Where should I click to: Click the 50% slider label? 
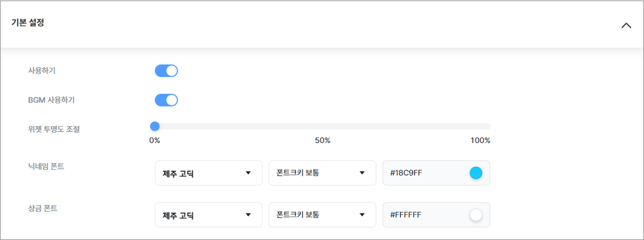(x=323, y=141)
